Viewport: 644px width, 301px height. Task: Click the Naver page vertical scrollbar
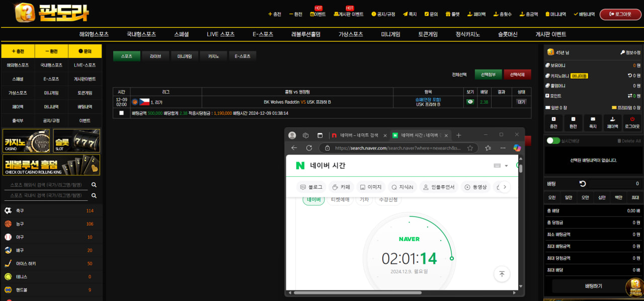(x=520, y=170)
